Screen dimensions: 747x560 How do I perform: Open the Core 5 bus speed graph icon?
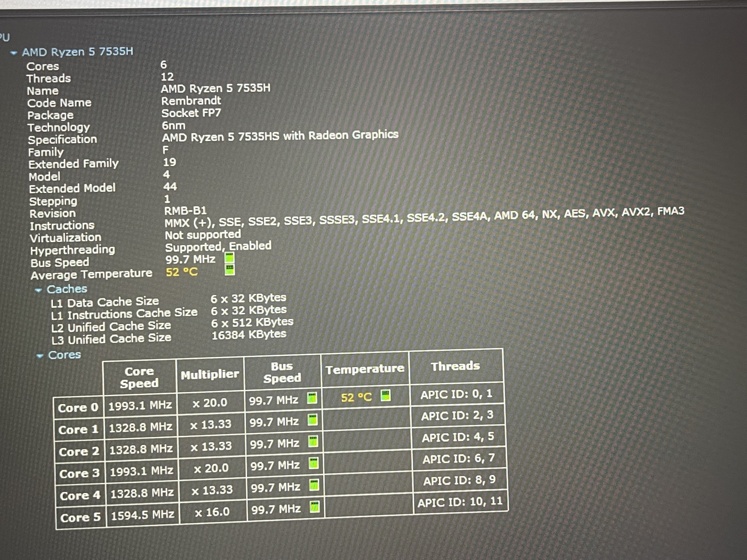click(315, 506)
